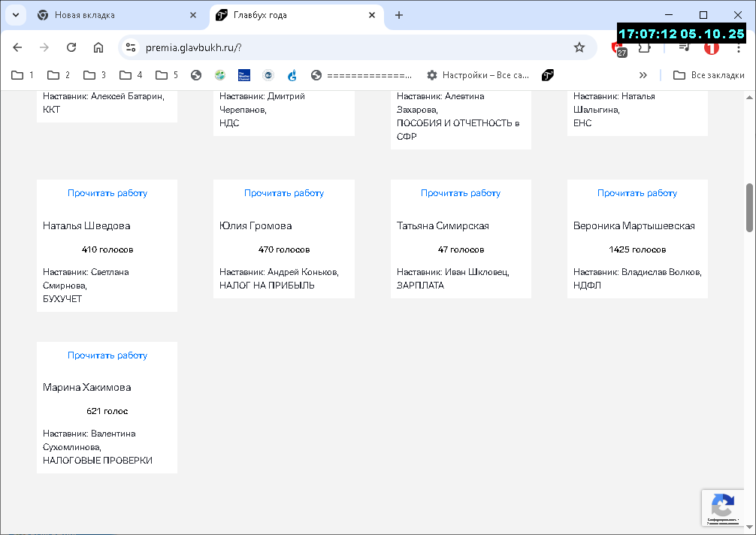756x535 pixels.
Task: Read Татьяна Симирская's work
Action: 461,193
